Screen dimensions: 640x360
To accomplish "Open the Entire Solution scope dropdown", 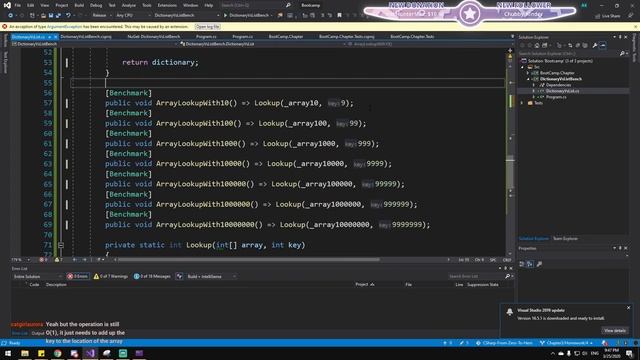I will pos(37,276).
